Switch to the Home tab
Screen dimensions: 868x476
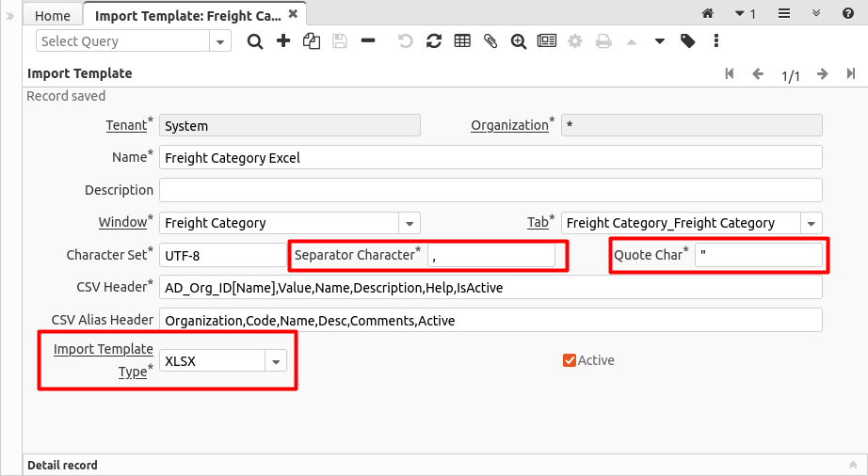(x=53, y=15)
